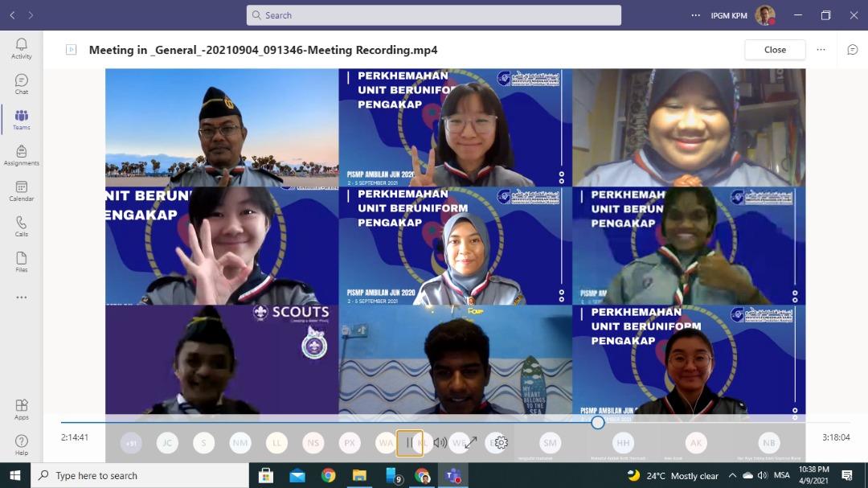Open the IPGM KPM profile avatar

pos(765,15)
